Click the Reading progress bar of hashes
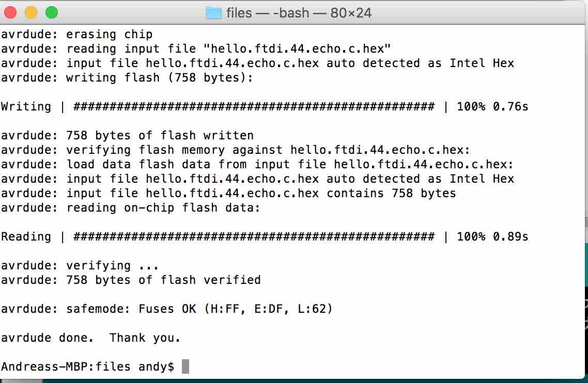Image resolution: width=588 pixels, height=383 pixels. [x=254, y=237]
